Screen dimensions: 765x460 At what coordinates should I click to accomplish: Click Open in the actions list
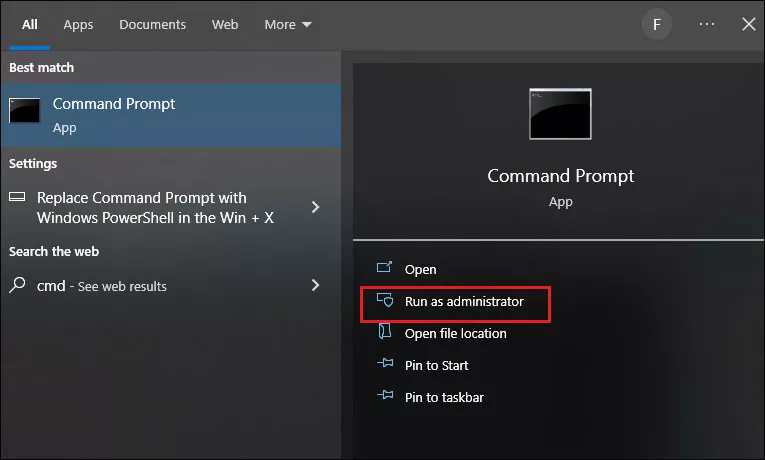pos(420,269)
